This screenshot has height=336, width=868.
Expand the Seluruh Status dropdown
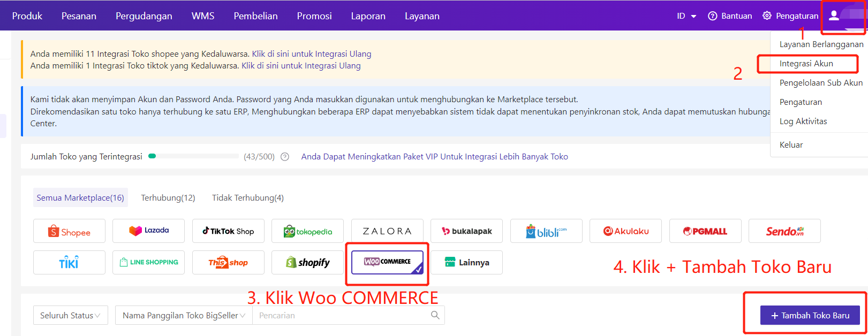pos(70,316)
